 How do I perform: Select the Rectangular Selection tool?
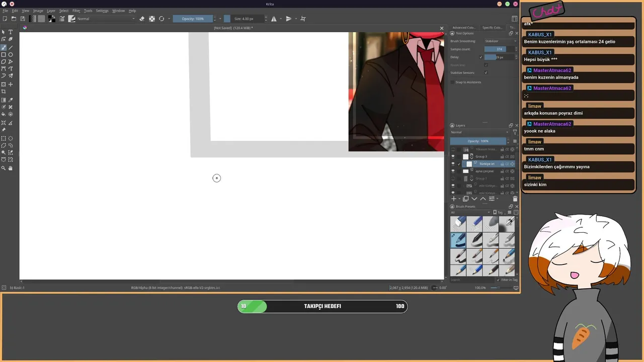point(4,138)
